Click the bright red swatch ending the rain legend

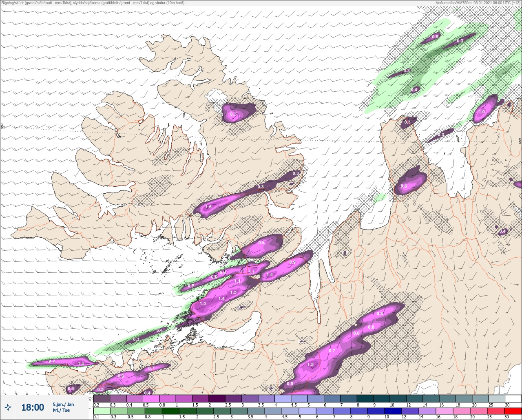(513, 412)
